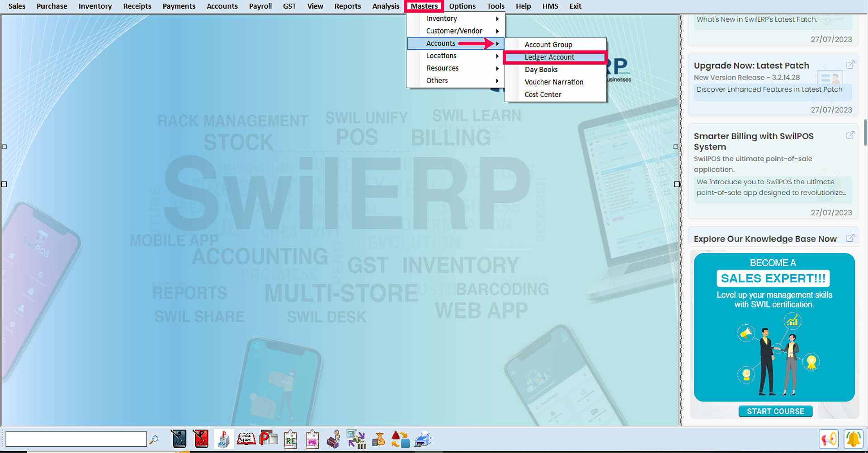Click the P cabinet purchase challan icon
868x453 pixels.
[223, 439]
